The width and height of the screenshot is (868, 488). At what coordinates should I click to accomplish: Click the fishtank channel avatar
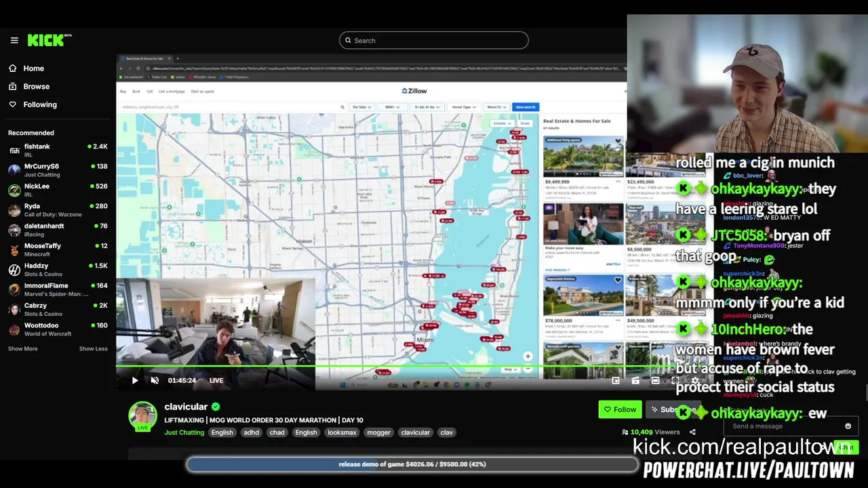coord(14,150)
